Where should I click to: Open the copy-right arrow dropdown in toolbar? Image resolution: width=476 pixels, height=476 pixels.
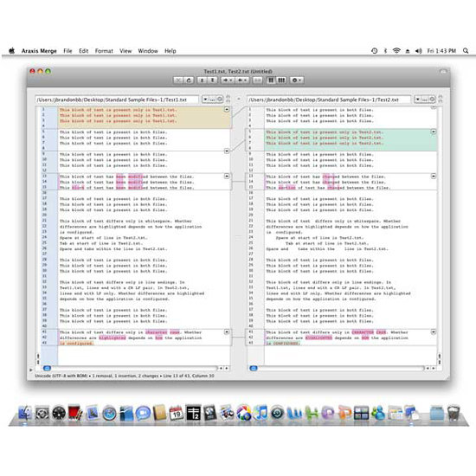click(x=228, y=80)
